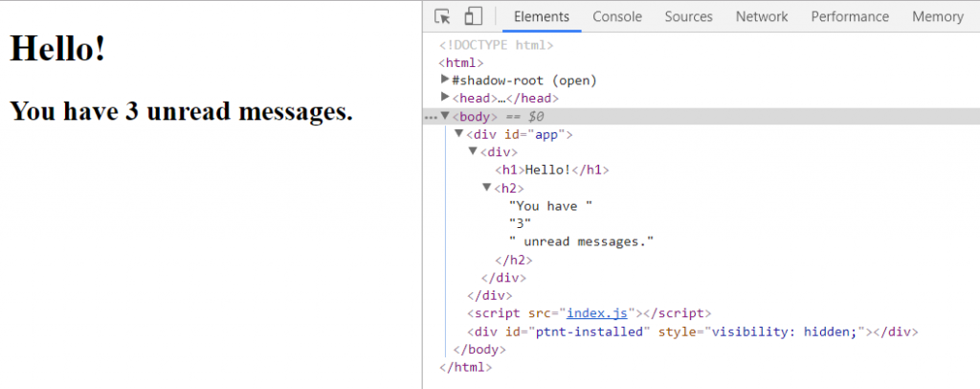980x389 pixels.
Task: Collapse the nested div node arrow
Action: pyautogui.click(x=473, y=151)
